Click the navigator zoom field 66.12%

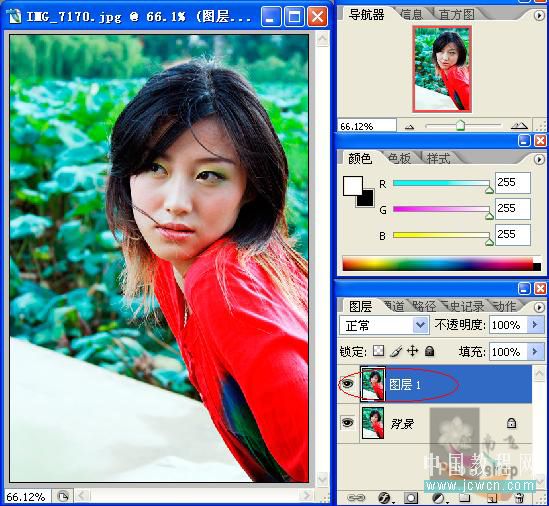(367, 126)
